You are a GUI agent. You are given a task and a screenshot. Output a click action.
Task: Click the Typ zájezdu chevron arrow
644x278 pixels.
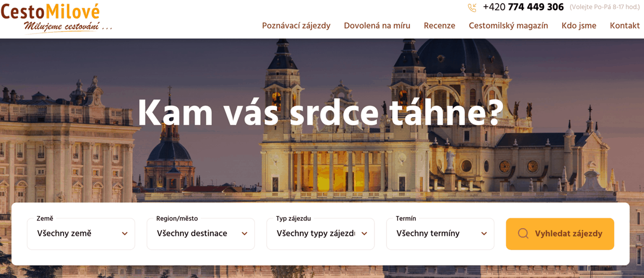tap(364, 234)
